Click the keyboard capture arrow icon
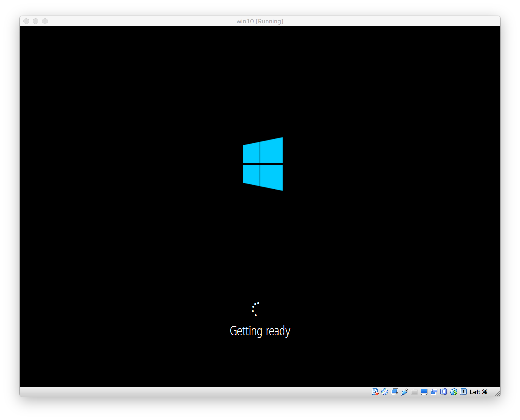 [463, 392]
